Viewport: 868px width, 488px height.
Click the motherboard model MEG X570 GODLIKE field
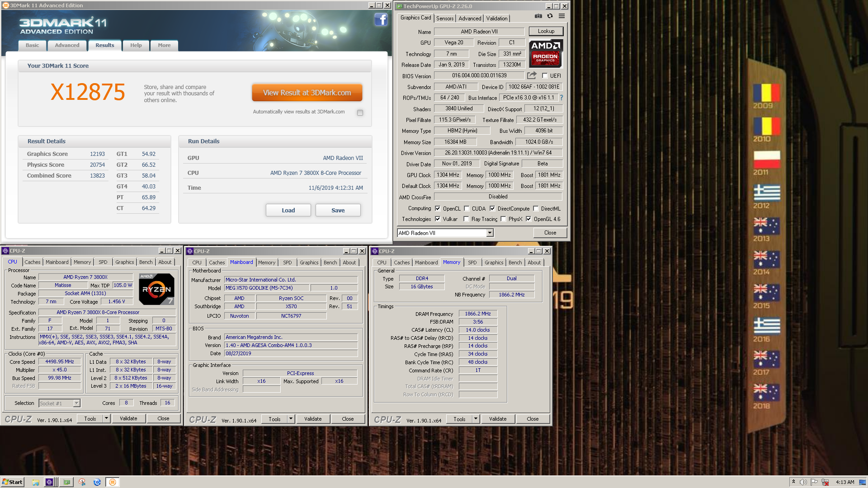tap(267, 288)
